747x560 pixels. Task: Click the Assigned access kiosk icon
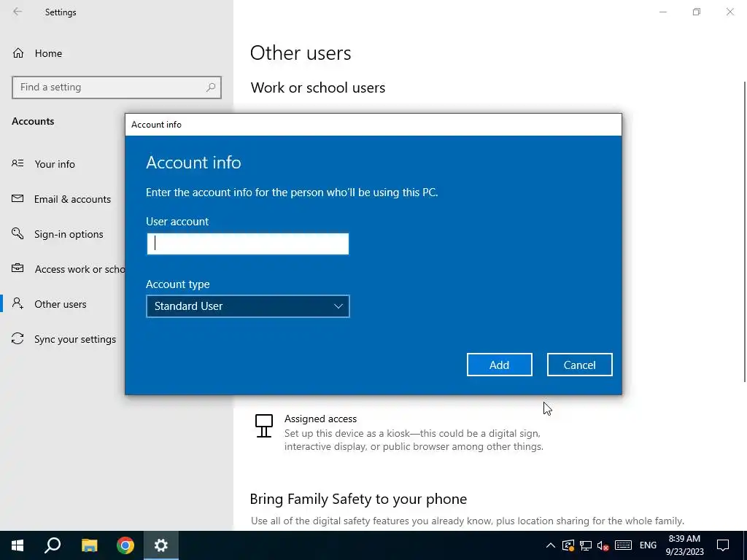[264, 426]
